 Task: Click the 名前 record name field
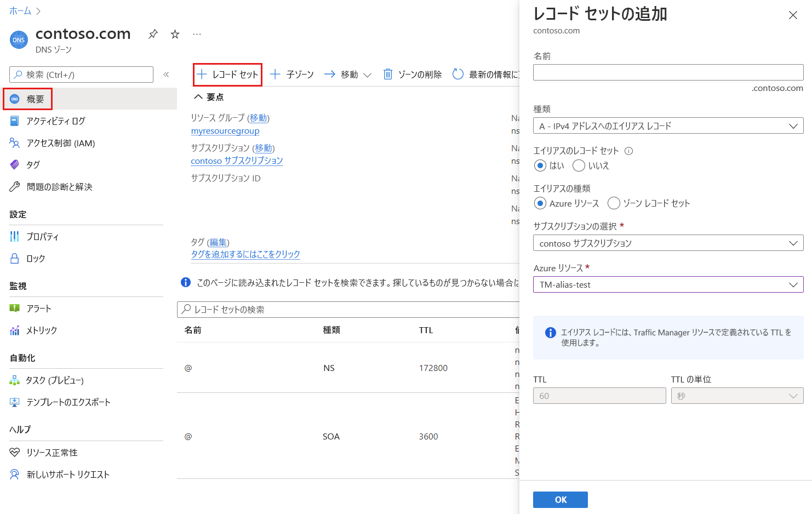(x=668, y=72)
